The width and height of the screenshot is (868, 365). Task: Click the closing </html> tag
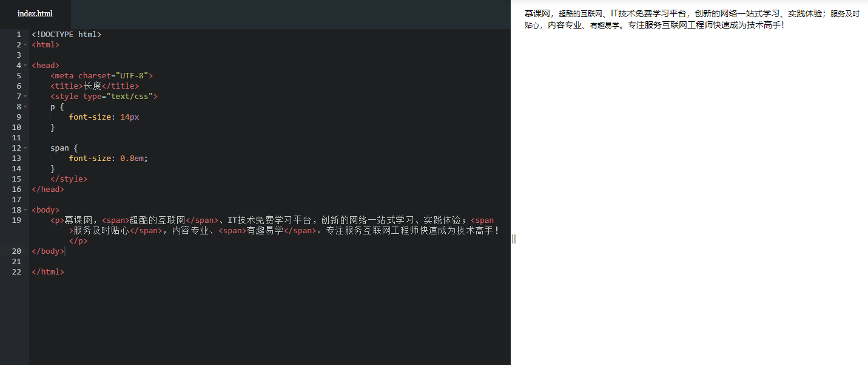(47, 271)
